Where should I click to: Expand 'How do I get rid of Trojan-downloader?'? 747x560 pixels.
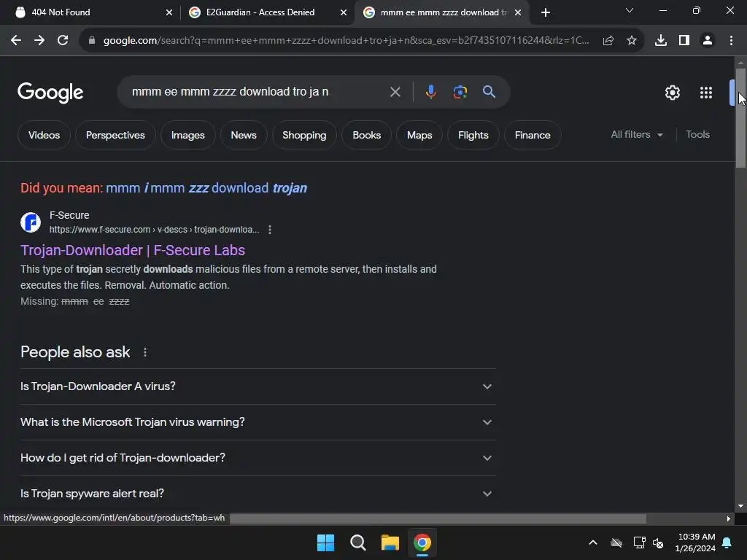(x=258, y=458)
